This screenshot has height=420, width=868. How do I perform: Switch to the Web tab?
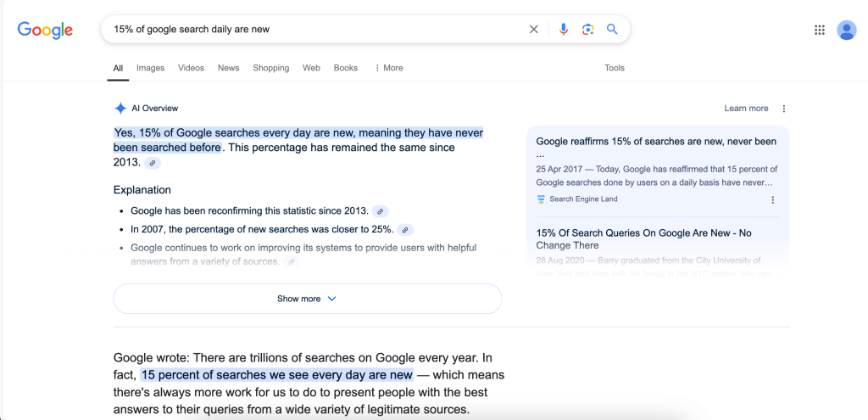[x=311, y=68]
